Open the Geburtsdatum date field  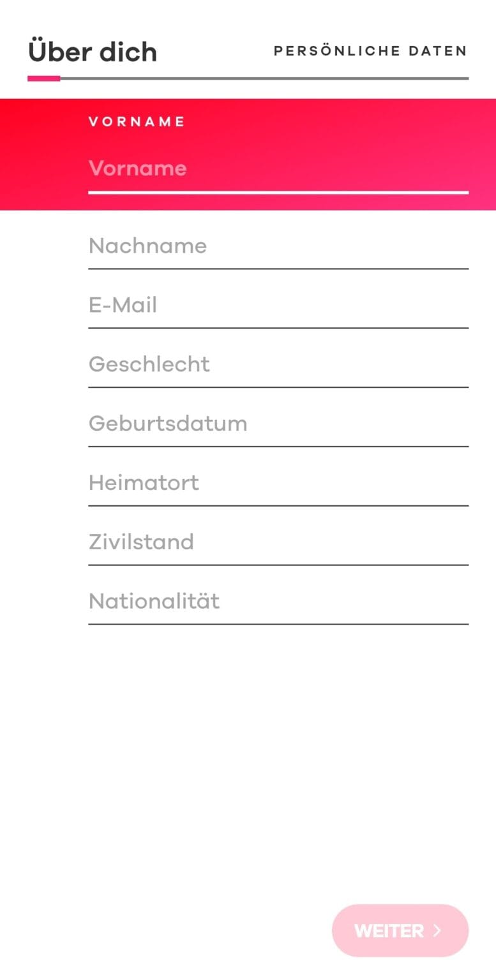(278, 424)
